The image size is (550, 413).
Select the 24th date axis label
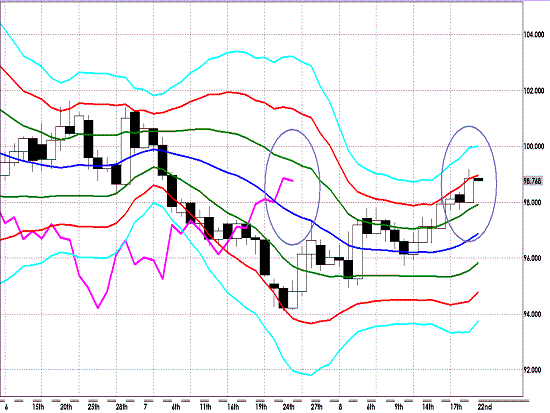tap(289, 407)
